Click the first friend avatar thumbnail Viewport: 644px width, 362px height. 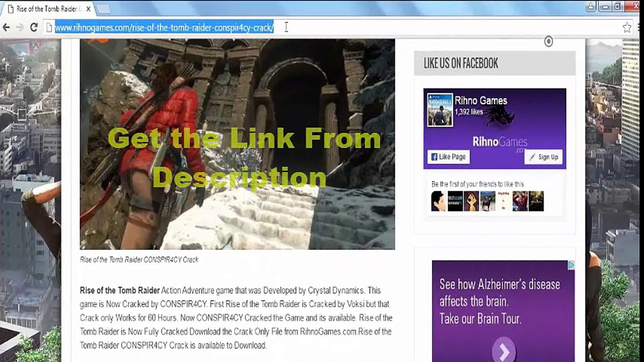[x=438, y=201]
